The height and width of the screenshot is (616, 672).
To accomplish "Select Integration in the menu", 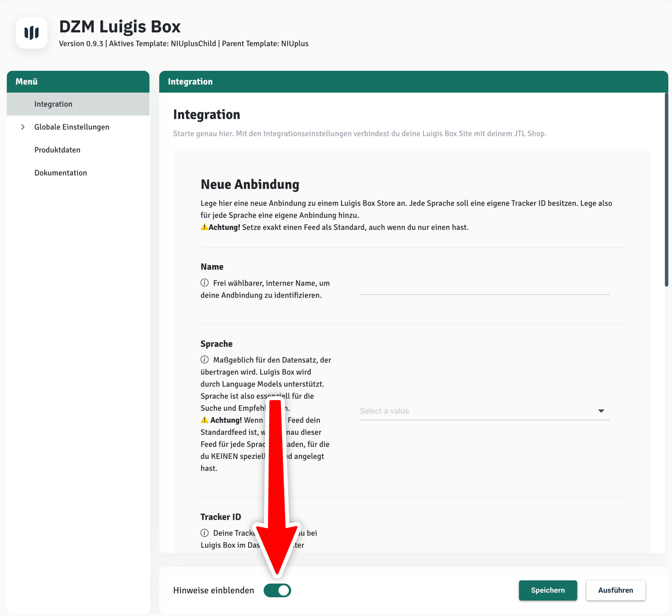I will (53, 104).
